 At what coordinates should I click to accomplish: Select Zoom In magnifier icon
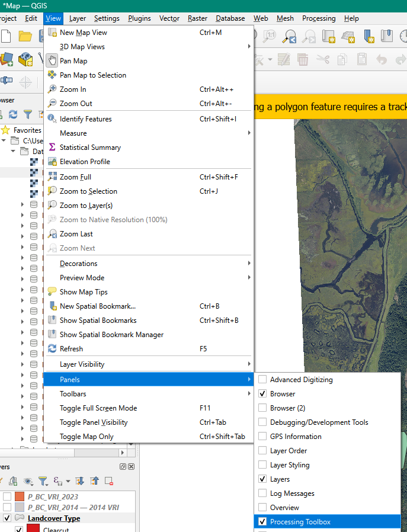[x=52, y=89]
